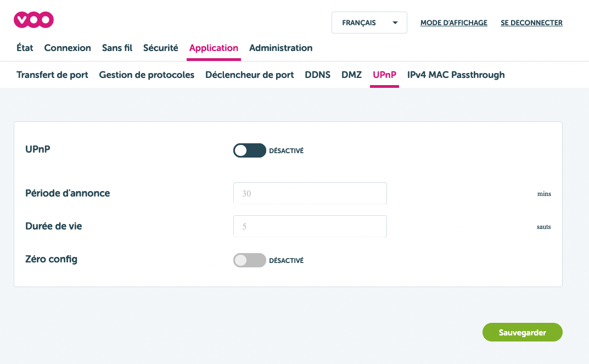The height and width of the screenshot is (364, 589).
Task: Click the Sauvegarder button
Action: click(522, 332)
